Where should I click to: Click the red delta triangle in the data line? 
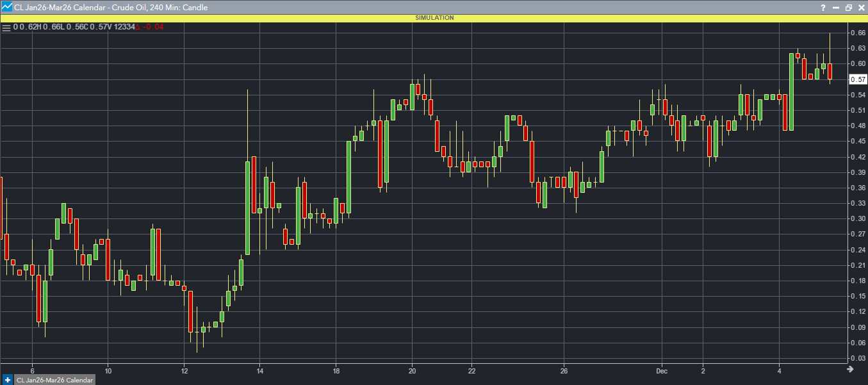(x=139, y=28)
